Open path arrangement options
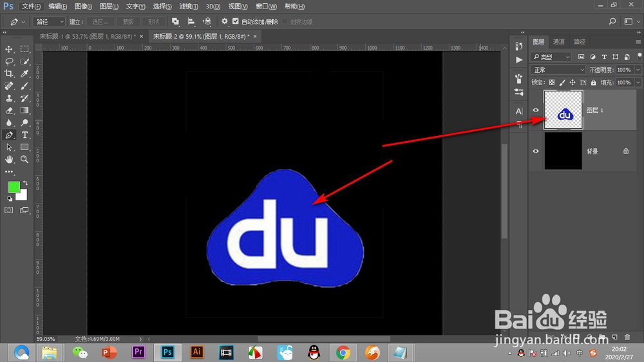Screen dimensions: 644x362 tap(207, 21)
